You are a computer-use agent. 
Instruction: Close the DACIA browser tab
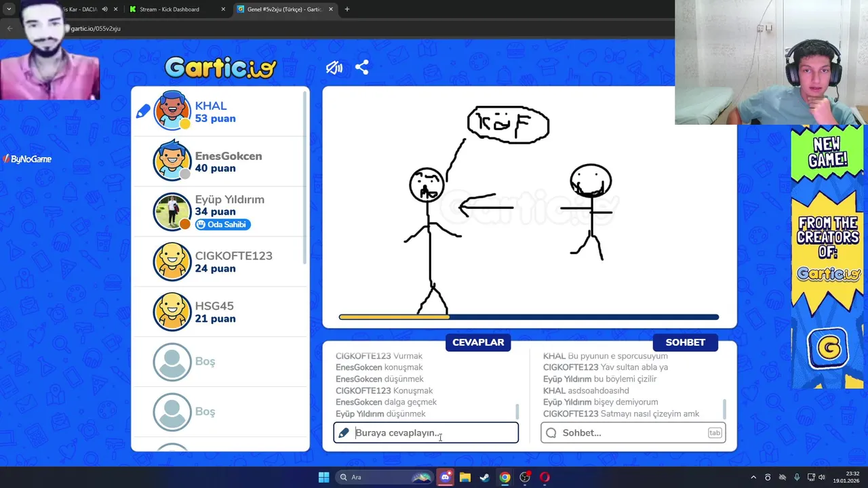[116, 9]
